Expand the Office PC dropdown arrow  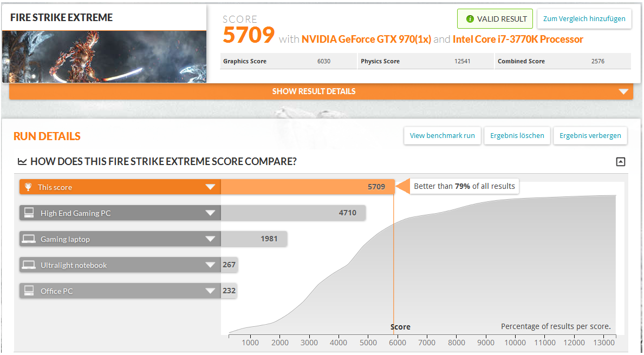pos(210,291)
